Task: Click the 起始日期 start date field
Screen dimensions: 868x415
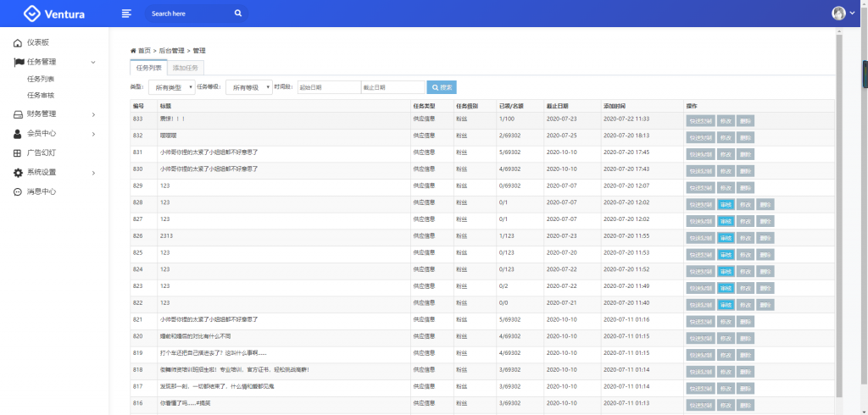Action: tap(328, 87)
